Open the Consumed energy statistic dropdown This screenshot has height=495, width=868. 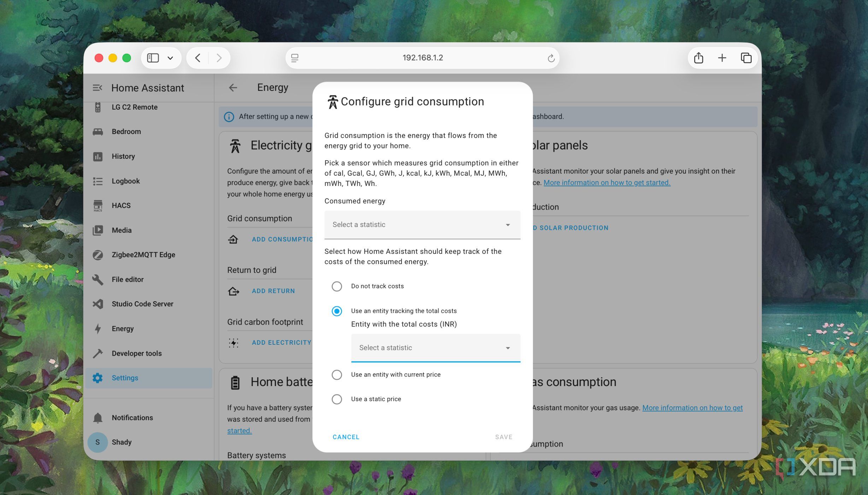[x=422, y=225]
